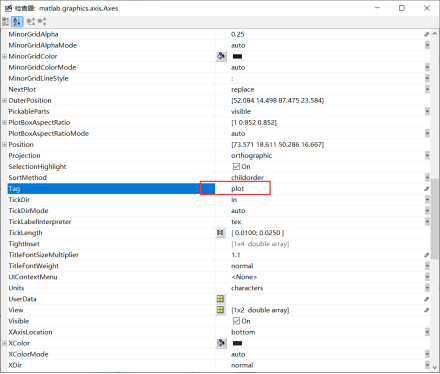The image size is (440, 374).
Task: Expand the MinorGridColor property
Action: tap(4, 56)
